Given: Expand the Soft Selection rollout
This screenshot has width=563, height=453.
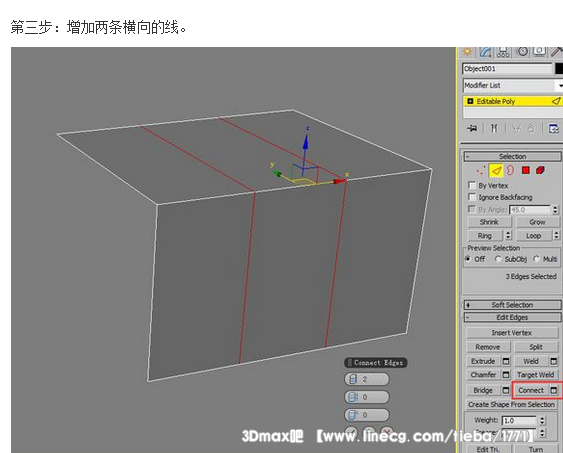Looking at the screenshot, I should coord(512,305).
